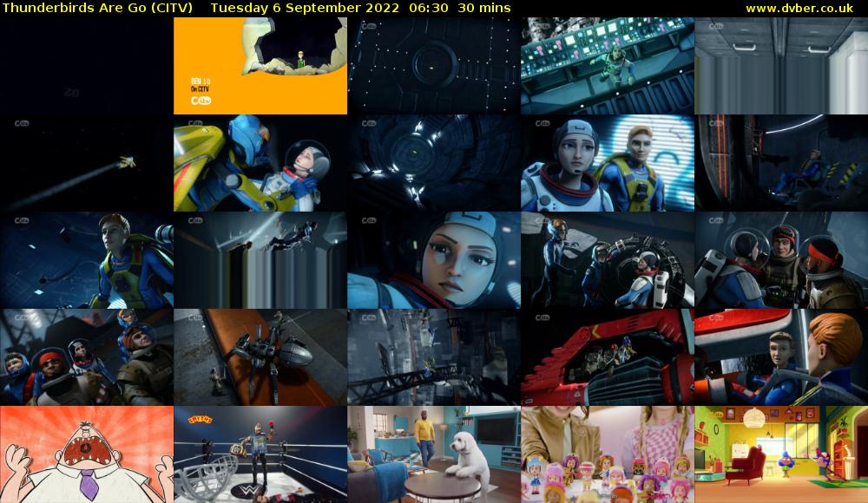Select the WWE wrestling ring toy advert thumbnail
The image size is (868, 503).
[x=260, y=454]
